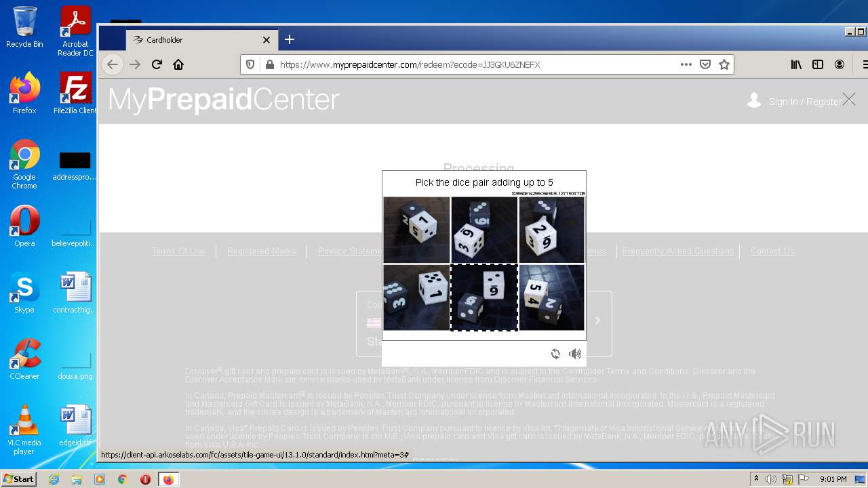868x488 pixels.
Task: Select the top-middle dice tile
Action: click(484, 230)
